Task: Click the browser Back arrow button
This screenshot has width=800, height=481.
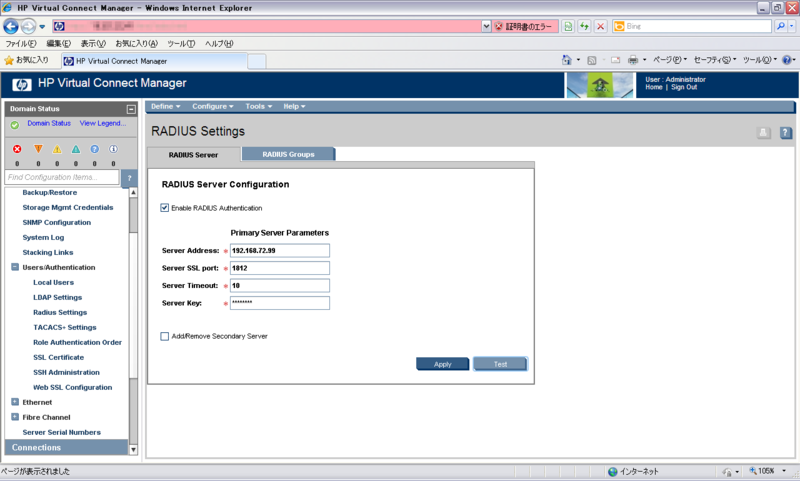Action: tap(11, 26)
